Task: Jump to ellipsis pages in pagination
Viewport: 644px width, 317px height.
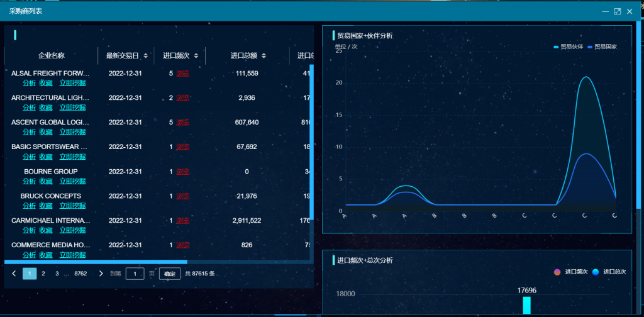Action: [67, 274]
